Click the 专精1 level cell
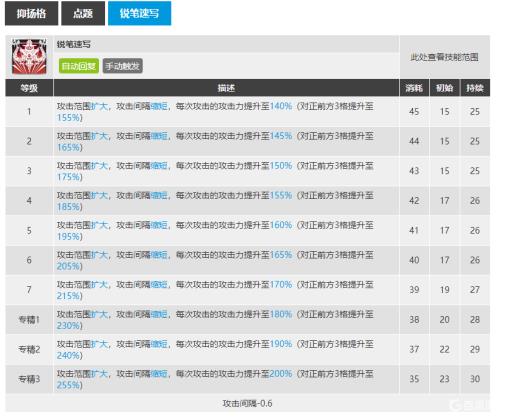The image size is (512, 418). [29, 320]
